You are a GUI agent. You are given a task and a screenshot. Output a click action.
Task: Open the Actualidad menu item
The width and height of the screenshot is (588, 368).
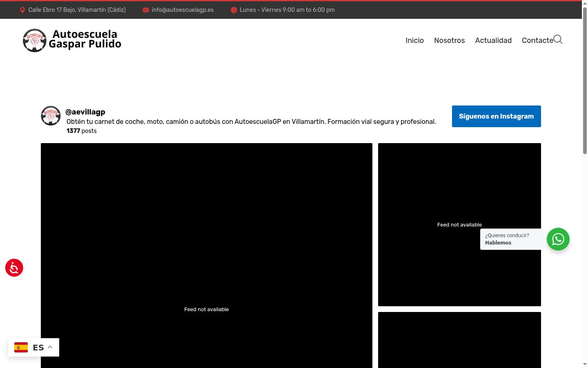coord(493,40)
